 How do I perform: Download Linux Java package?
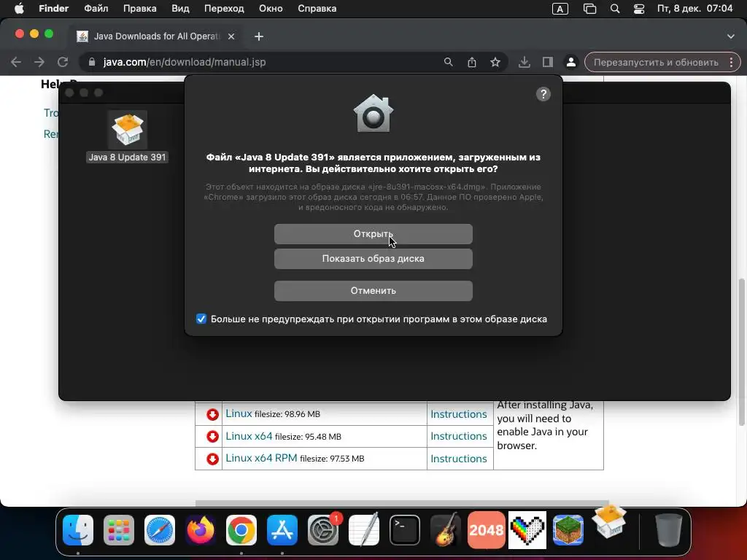239,413
